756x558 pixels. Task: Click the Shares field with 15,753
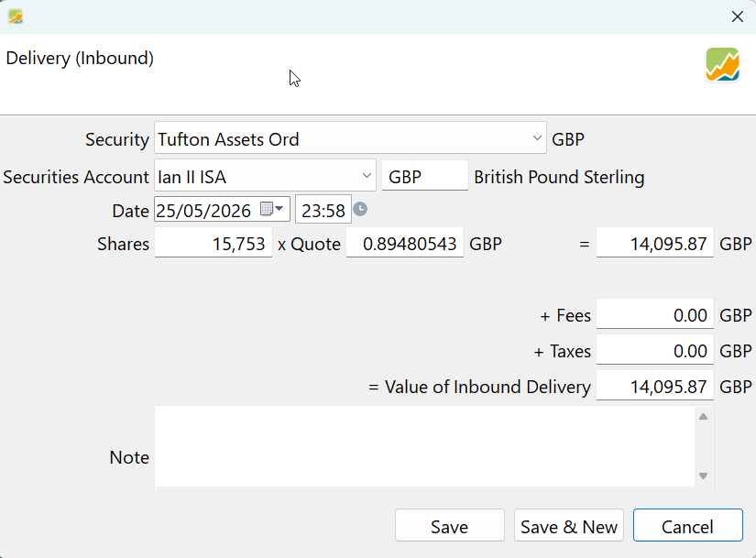214,243
